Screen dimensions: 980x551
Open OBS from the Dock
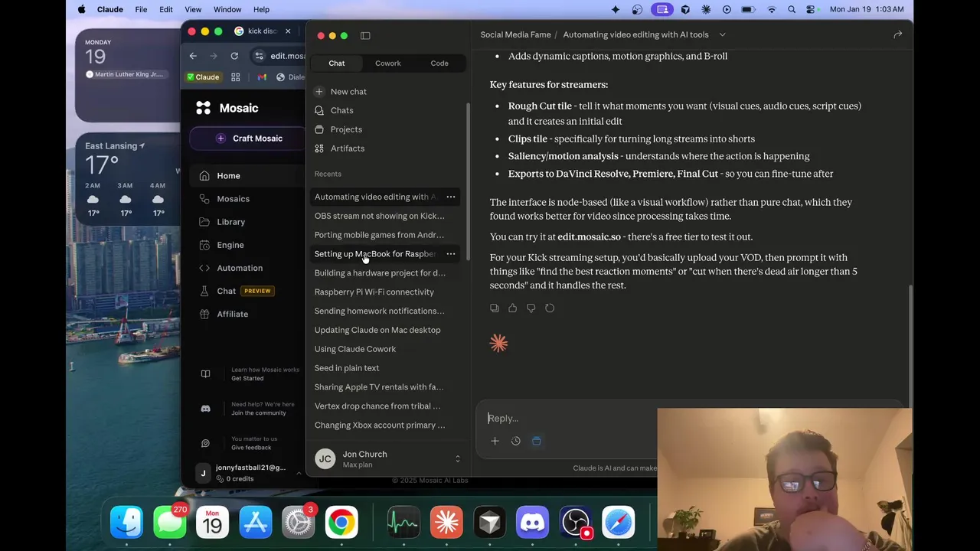[575, 523]
